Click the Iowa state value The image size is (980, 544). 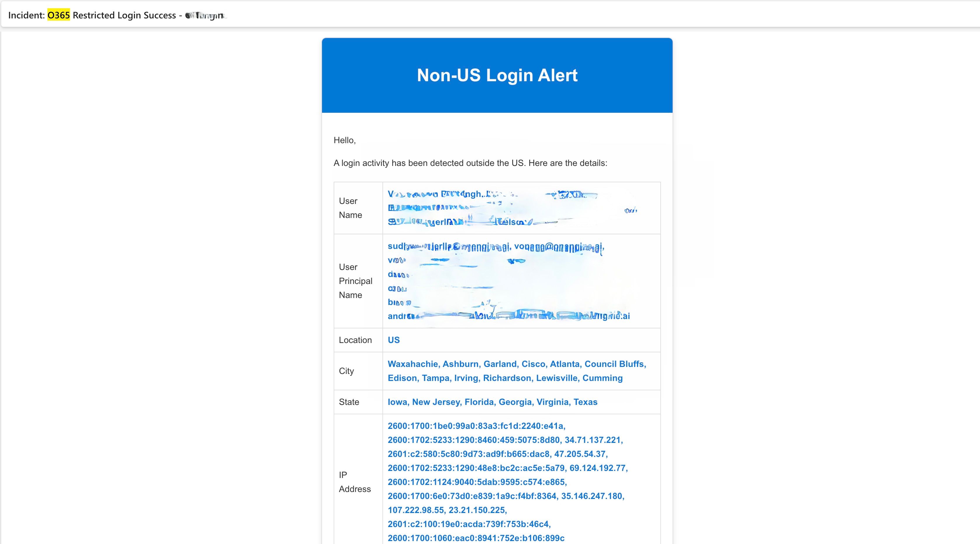pyautogui.click(x=397, y=402)
